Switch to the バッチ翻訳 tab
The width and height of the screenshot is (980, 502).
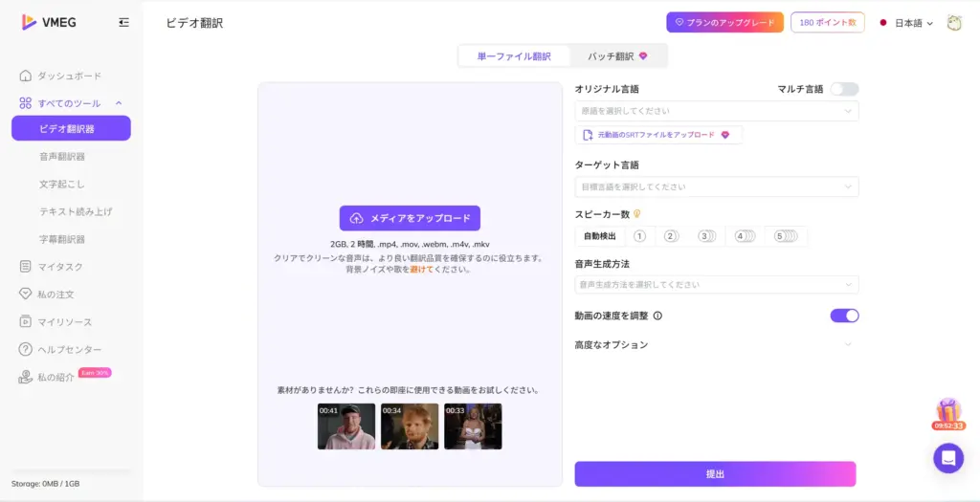pyautogui.click(x=617, y=56)
